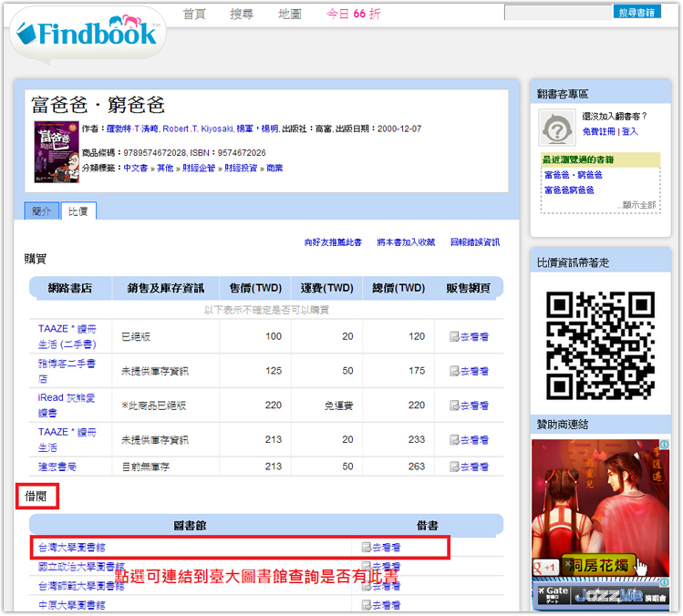Click 向好友推薦此書 link
This screenshot has height=616, width=683.
[333, 242]
